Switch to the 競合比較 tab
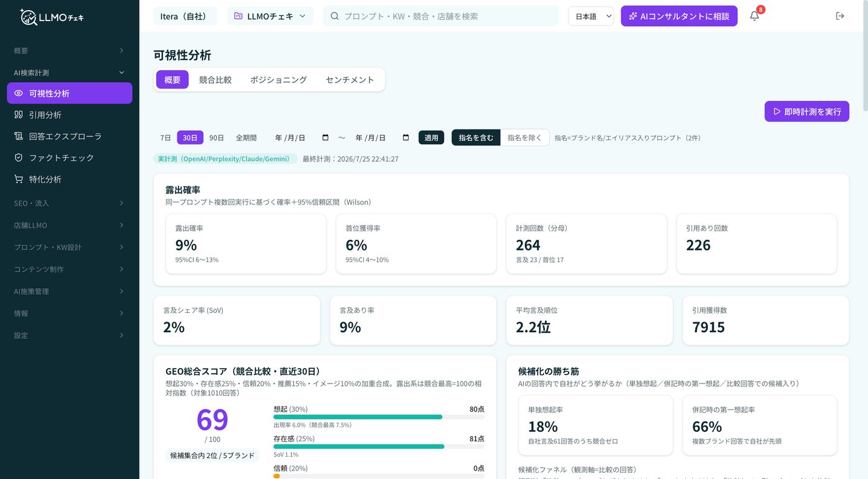 coord(215,79)
